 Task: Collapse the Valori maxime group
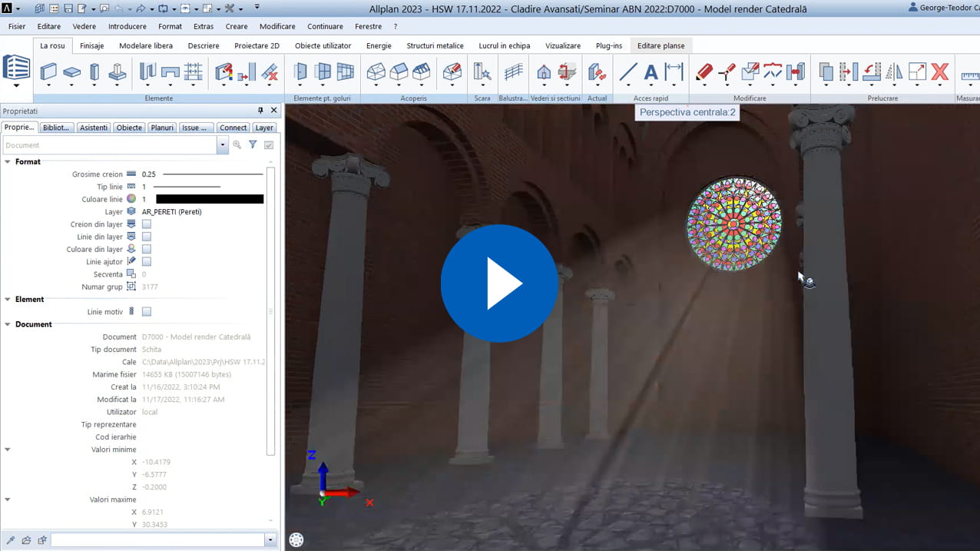click(x=8, y=500)
